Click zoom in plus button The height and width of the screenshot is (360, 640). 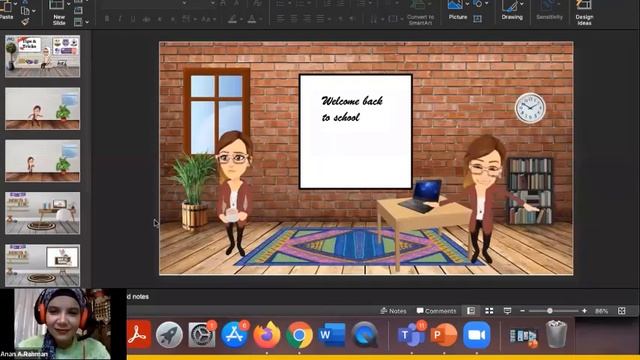(x=584, y=311)
